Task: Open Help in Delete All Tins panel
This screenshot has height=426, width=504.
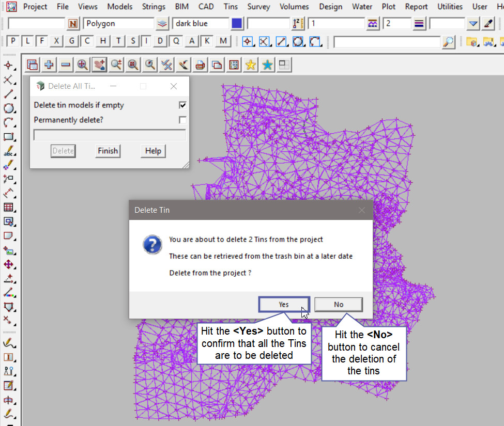Action: coord(153,151)
